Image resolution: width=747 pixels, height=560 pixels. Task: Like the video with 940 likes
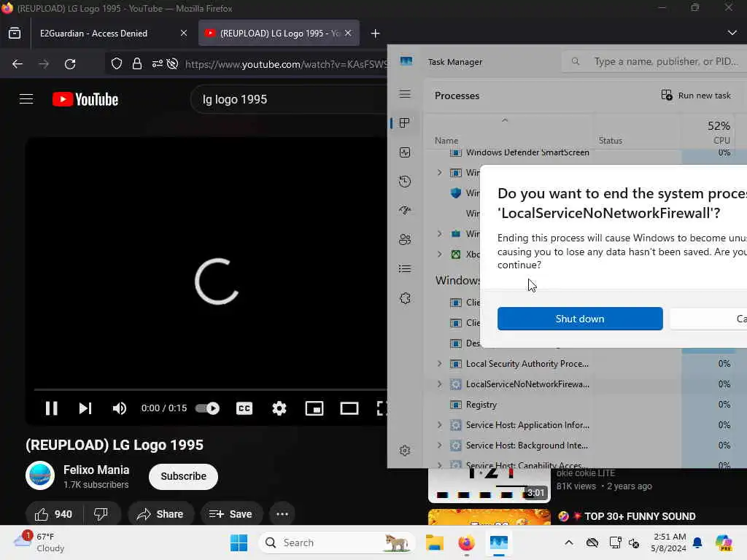coord(53,514)
